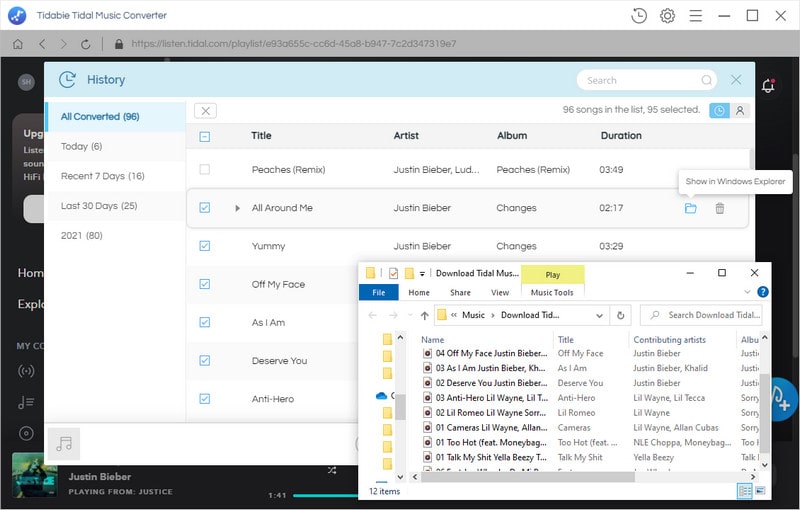Open the Explorer quick access toolbar dropdown
The image size is (800, 510).
422,274
